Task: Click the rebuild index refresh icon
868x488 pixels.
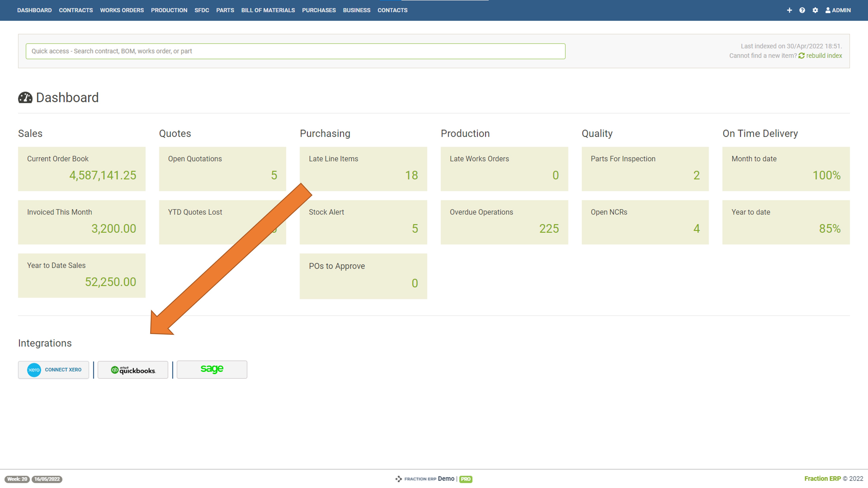Action: tap(801, 56)
